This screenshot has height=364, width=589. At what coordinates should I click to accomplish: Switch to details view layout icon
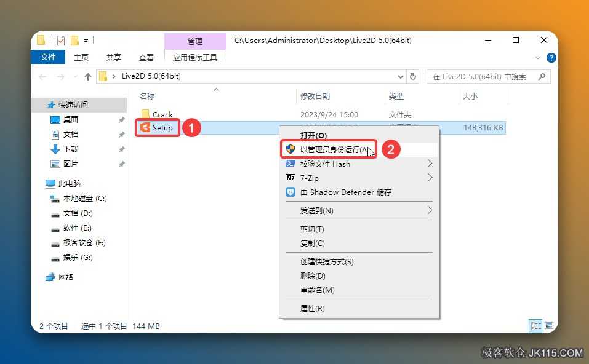coord(535,326)
